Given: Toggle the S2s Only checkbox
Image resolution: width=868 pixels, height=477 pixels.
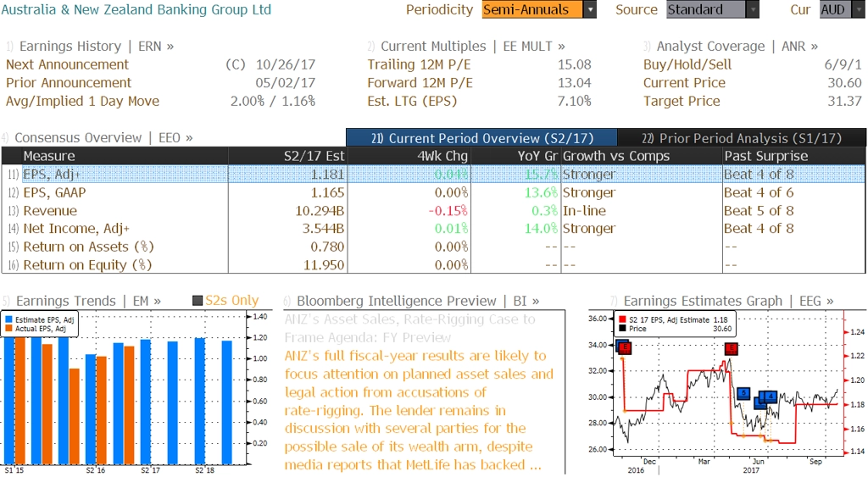Looking at the screenshot, I should [197, 301].
